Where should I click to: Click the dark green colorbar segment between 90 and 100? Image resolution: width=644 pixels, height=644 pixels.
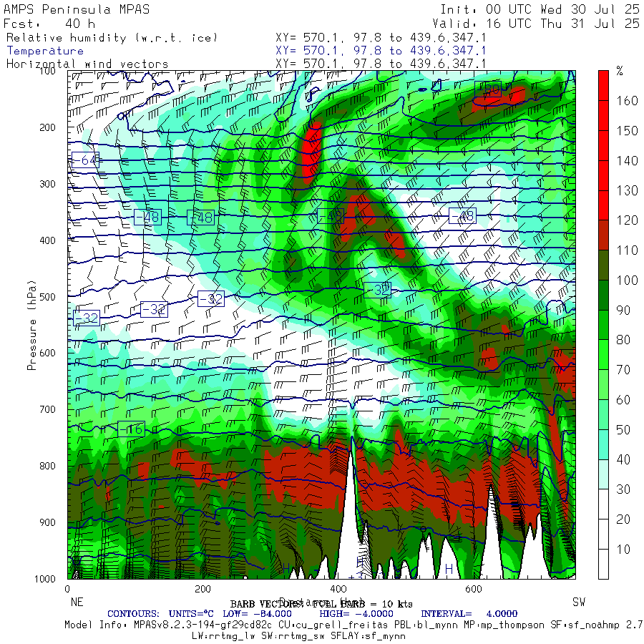(603, 296)
